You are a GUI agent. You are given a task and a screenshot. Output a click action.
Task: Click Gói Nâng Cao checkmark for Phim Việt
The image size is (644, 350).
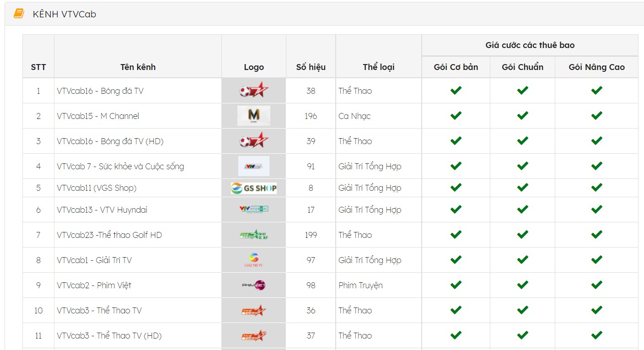point(597,285)
